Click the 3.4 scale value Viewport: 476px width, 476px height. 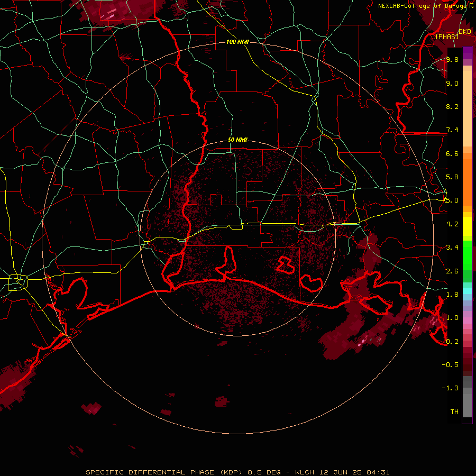tap(452, 247)
